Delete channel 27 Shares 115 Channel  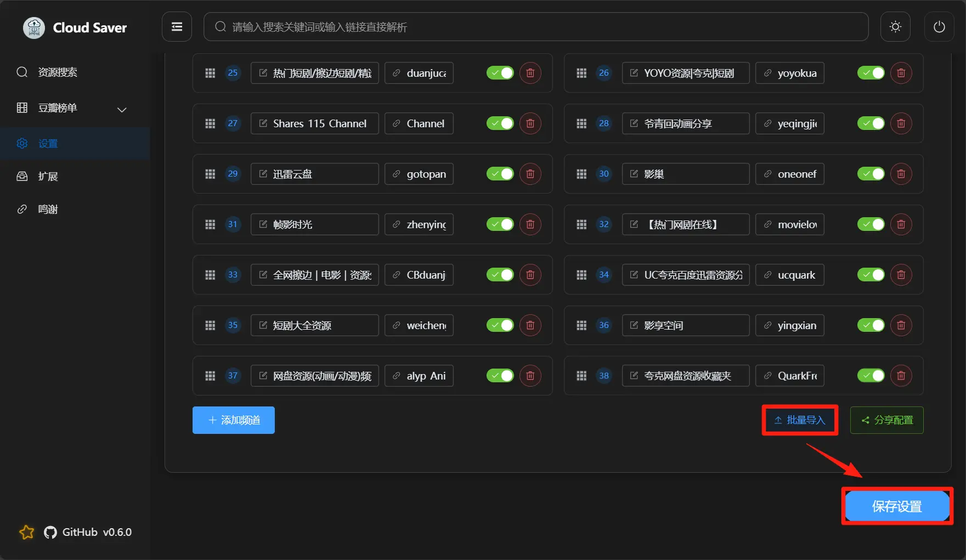click(x=530, y=123)
